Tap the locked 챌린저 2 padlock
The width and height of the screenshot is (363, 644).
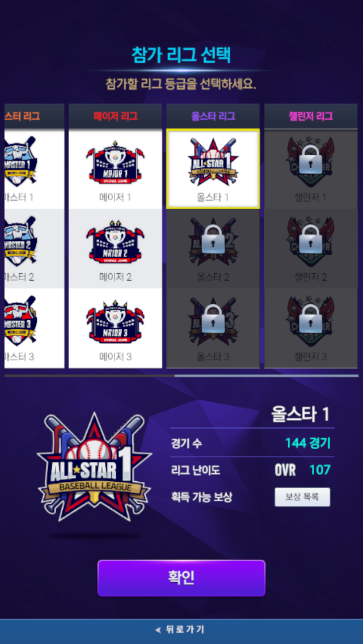click(x=311, y=239)
